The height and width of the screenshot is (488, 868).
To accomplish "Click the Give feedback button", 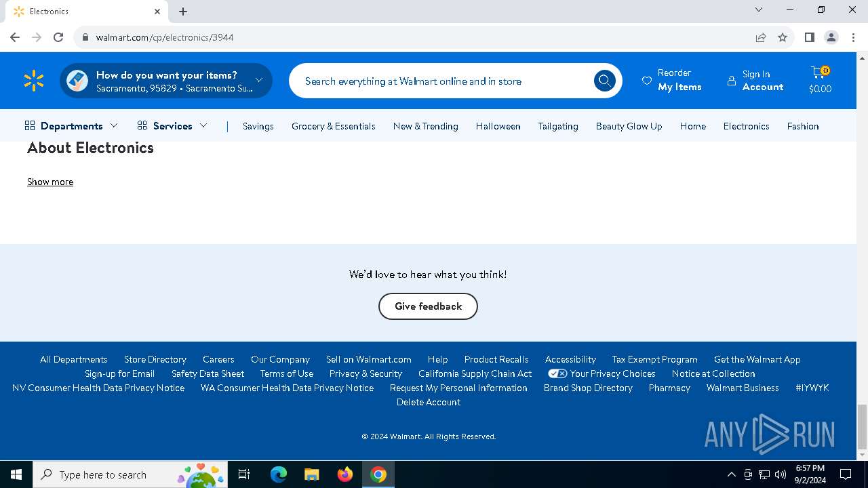I will tap(428, 306).
